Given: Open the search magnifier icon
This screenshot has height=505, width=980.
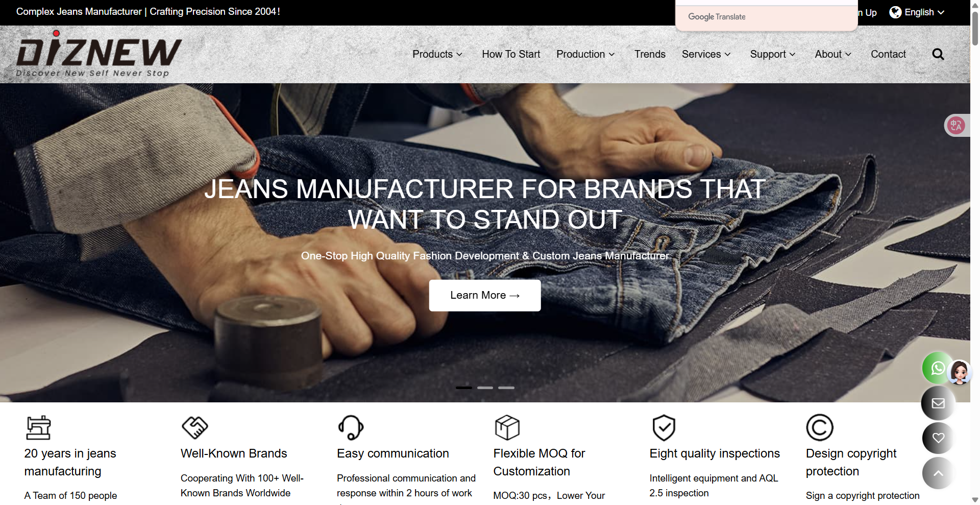Looking at the screenshot, I should click(x=938, y=54).
